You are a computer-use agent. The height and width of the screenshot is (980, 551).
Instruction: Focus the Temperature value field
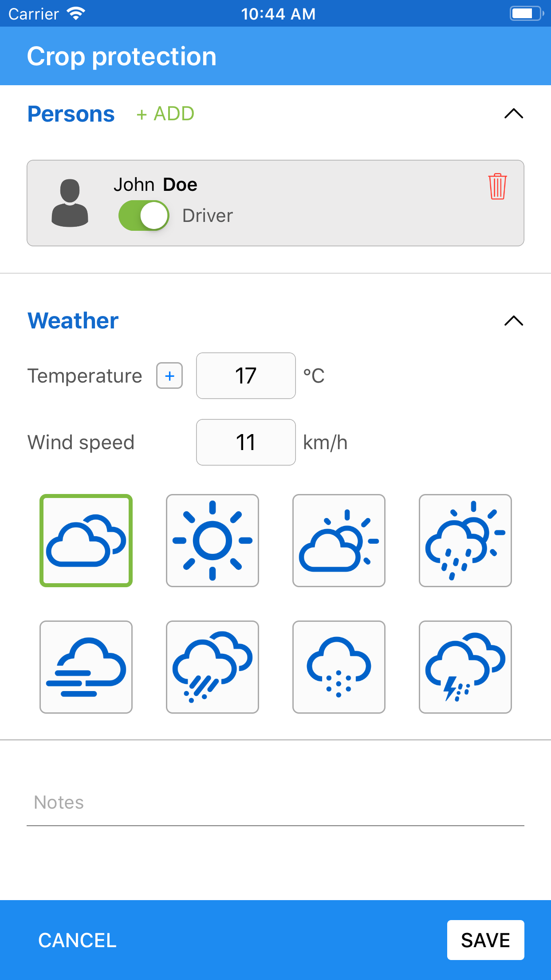(246, 376)
